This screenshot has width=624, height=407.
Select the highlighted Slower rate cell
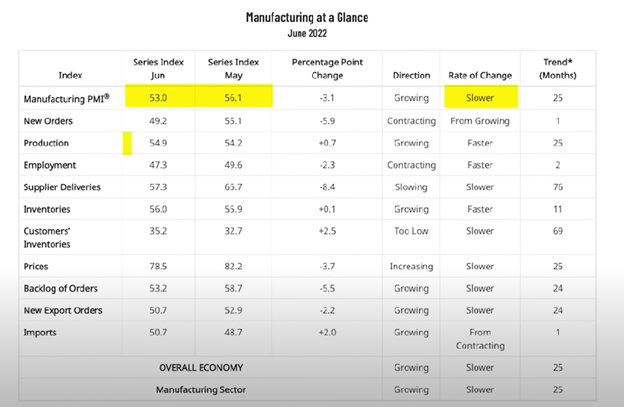[481, 97]
